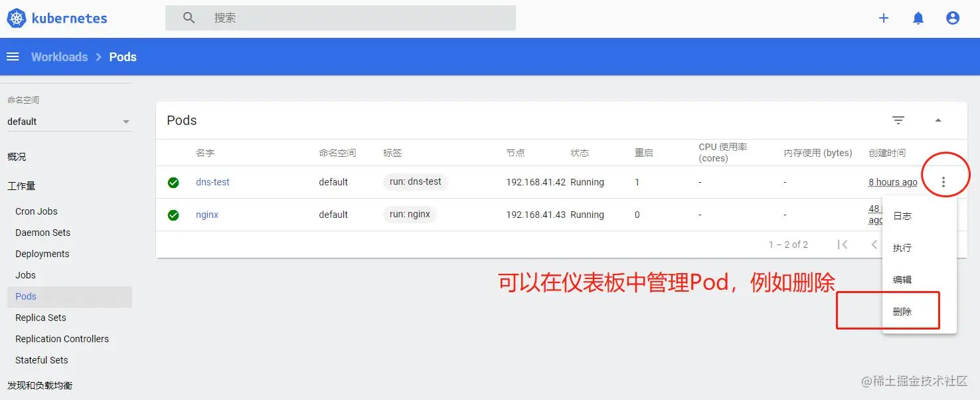Click node 192.168.41.42 in dns-test row
Screen dimensions: 980x400
(536, 182)
